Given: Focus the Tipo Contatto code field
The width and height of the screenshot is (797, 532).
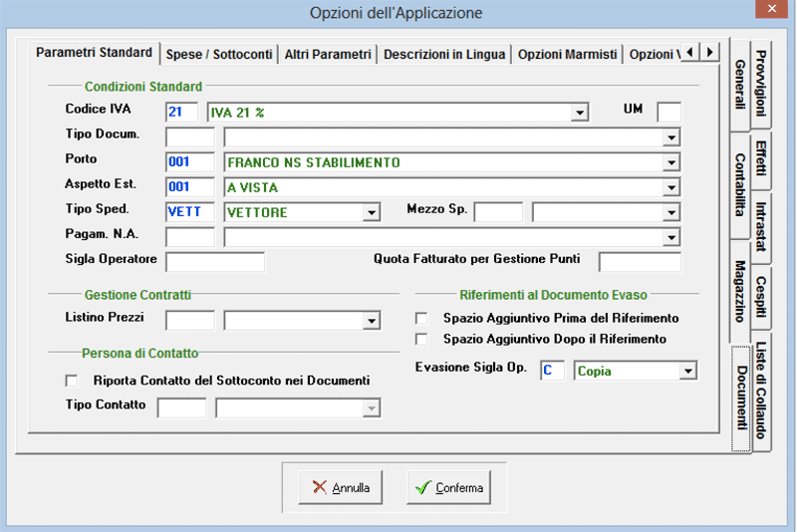Looking at the screenshot, I should click(x=182, y=408).
